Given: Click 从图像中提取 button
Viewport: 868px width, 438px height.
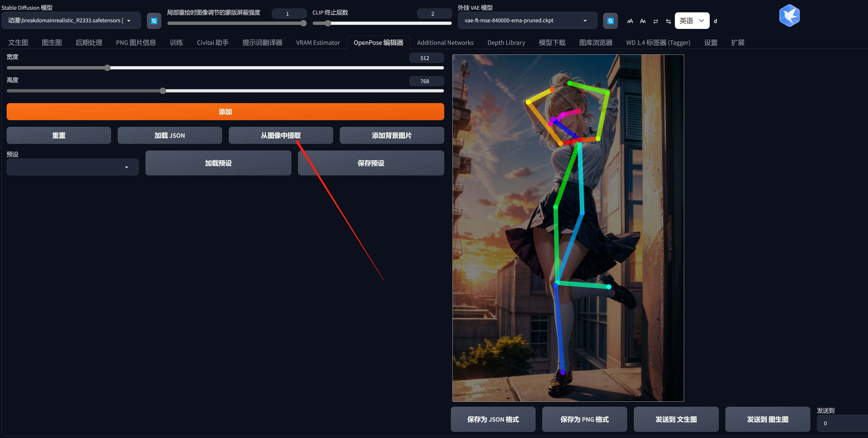Looking at the screenshot, I should (281, 135).
